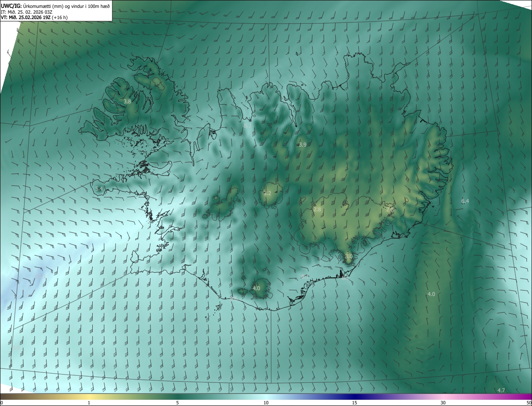Image resolution: width=532 pixels, height=406 pixels.
Task: Click the faint 8.6 value on the south coast
Action: [x=234, y=298]
